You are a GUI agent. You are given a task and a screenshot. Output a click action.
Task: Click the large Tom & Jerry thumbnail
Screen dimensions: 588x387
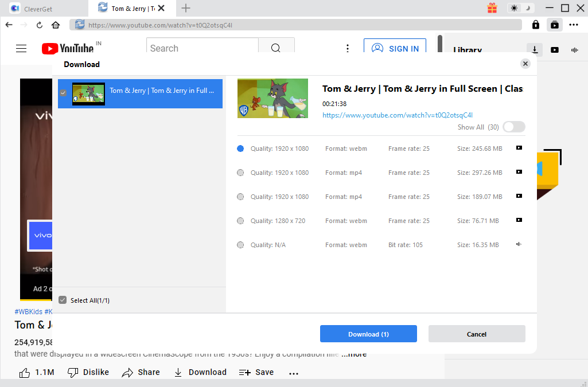[x=272, y=98]
